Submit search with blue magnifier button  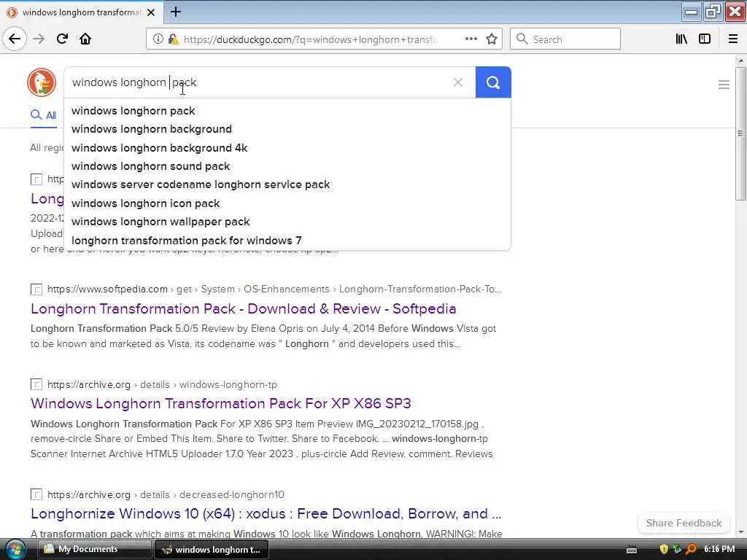(493, 82)
